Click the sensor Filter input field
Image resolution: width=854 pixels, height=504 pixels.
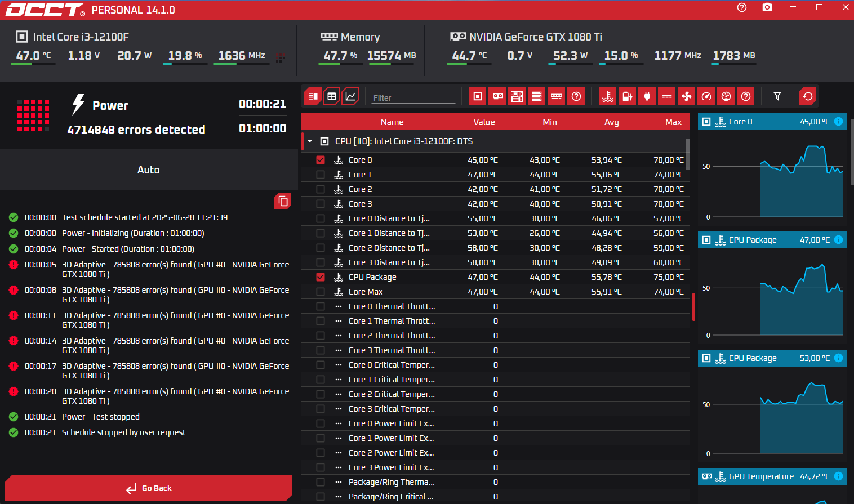413,97
